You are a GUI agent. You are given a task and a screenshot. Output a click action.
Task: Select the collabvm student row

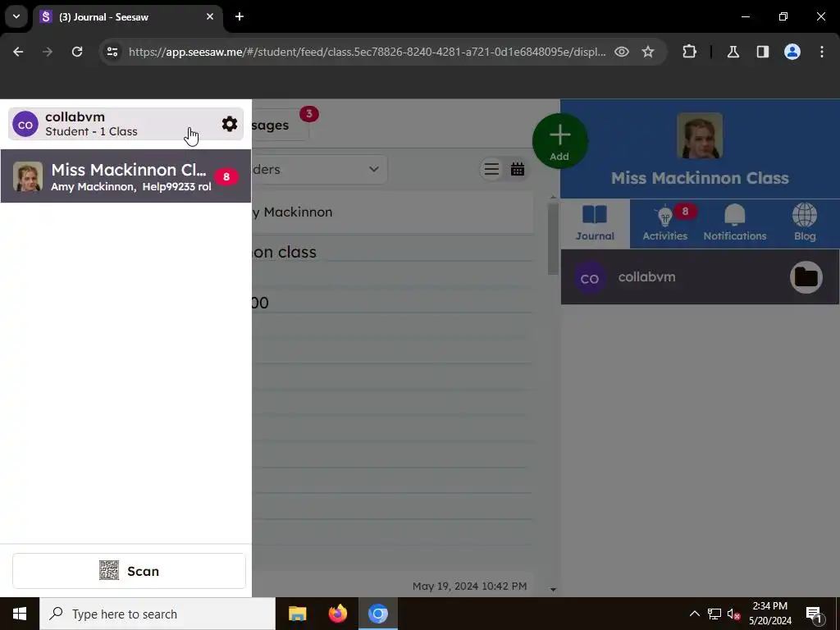[x=700, y=277]
